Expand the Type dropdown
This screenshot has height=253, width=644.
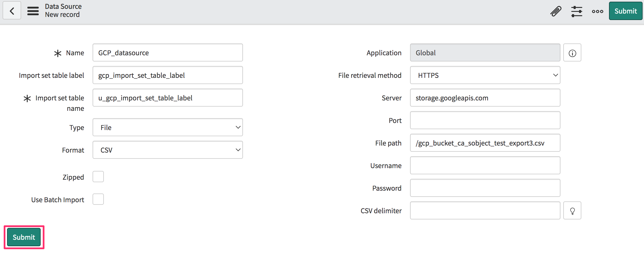tap(168, 127)
